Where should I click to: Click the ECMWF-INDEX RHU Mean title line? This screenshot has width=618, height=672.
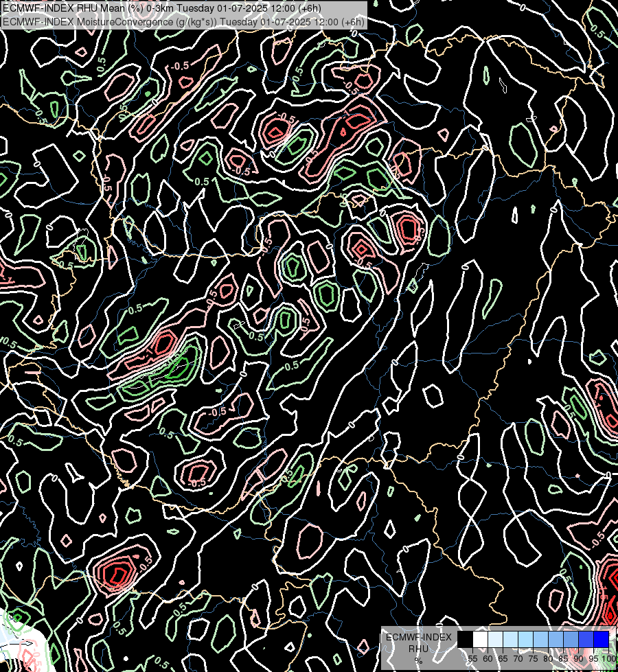[x=161, y=8]
